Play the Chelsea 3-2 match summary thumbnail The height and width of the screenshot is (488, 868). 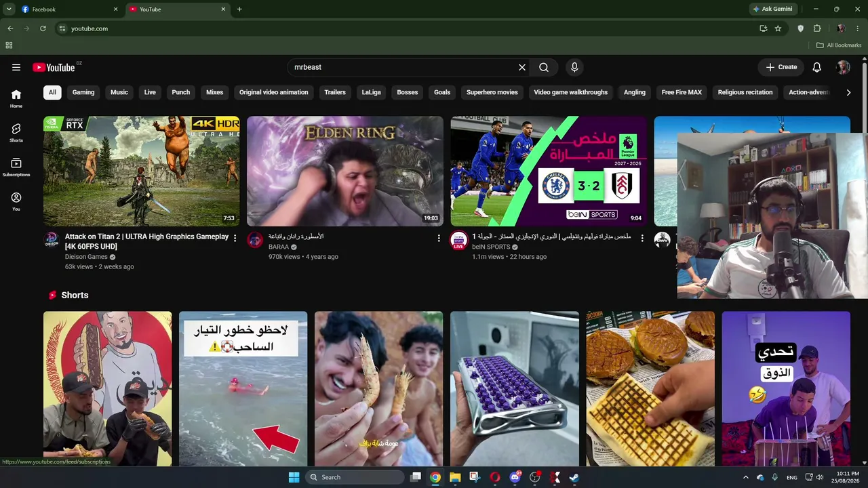pos(549,171)
